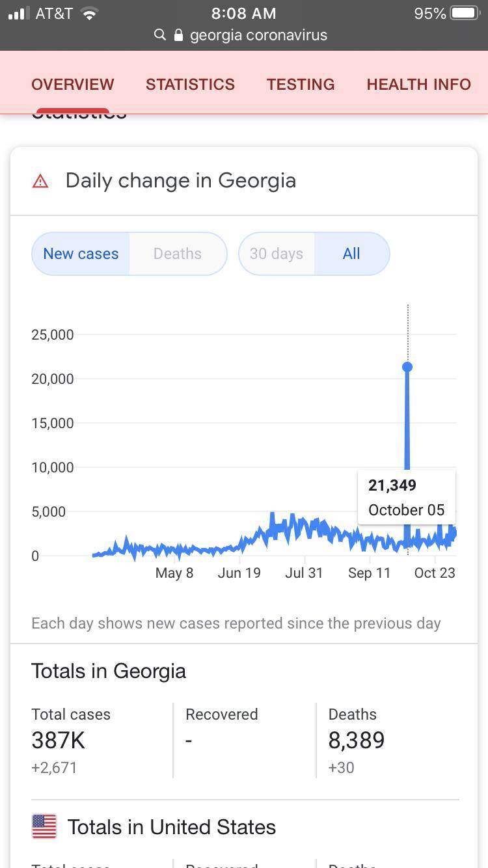Tap the 21,349 October 05 tooltip
This screenshot has height=868, width=488.
pyautogui.click(x=406, y=497)
